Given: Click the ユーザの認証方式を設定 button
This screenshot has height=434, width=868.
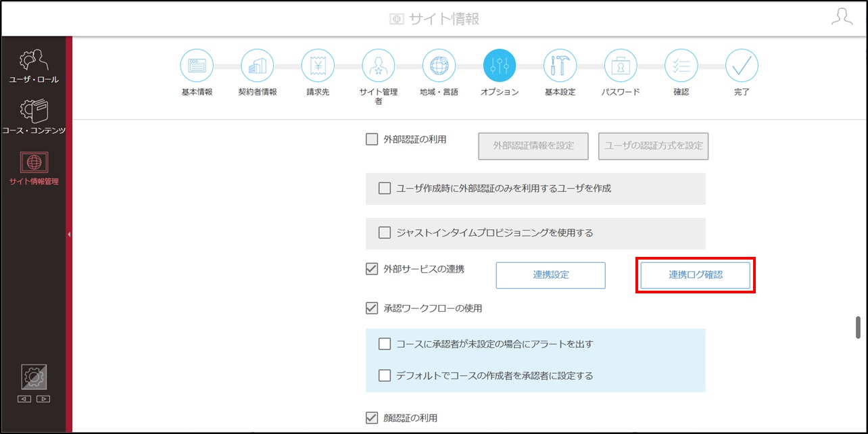Looking at the screenshot, I should tap(654, 146).
